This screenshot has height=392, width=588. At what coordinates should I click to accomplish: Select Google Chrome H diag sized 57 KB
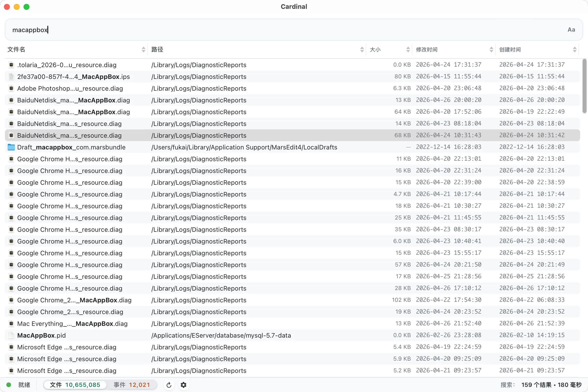click(x=293, y=265)
